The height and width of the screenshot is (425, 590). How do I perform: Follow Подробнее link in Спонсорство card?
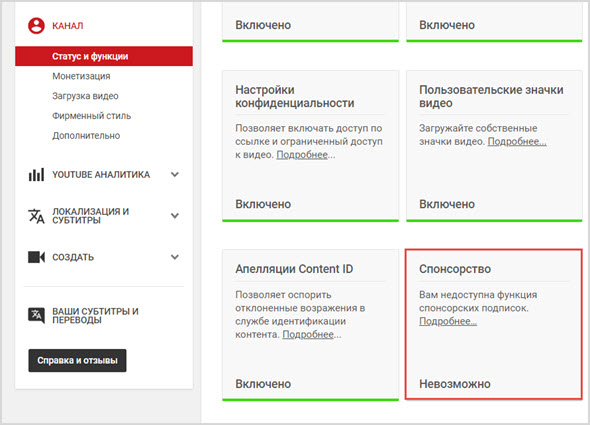click(x=448, y=321)
